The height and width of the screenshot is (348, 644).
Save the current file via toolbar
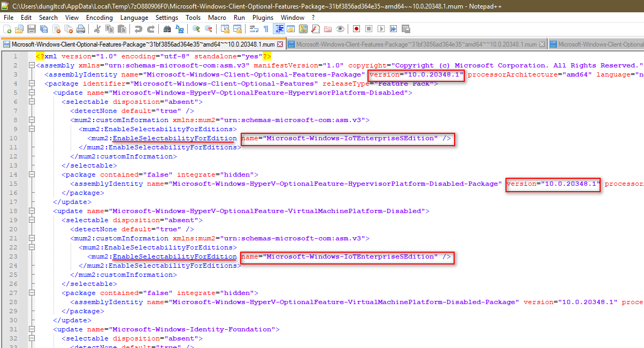pos(32,28)
